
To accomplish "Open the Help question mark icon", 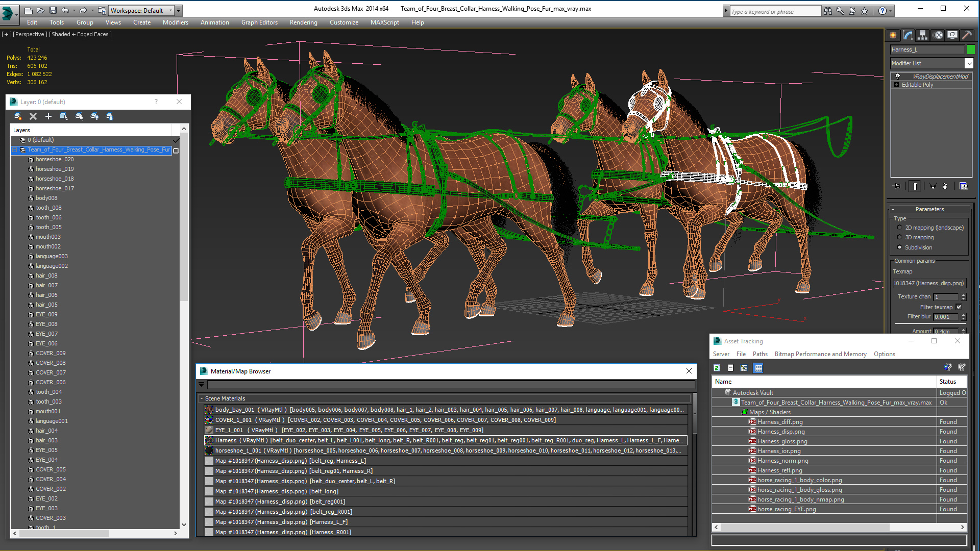I will tap(882, 11).
